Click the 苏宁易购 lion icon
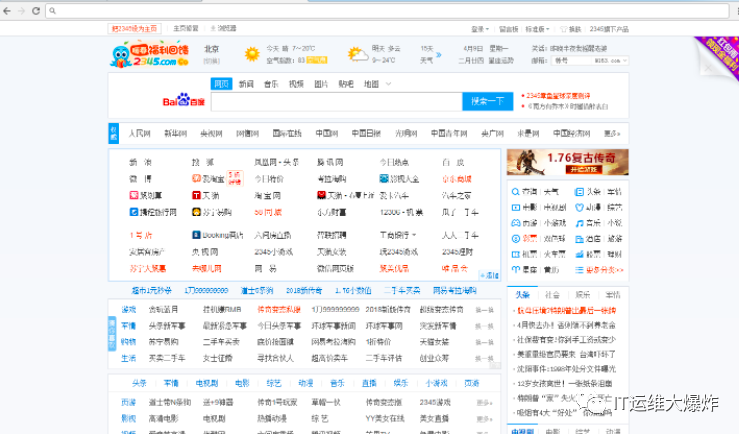Image resolution: width=742 pixels, height=436 pixels. (196, 212)
